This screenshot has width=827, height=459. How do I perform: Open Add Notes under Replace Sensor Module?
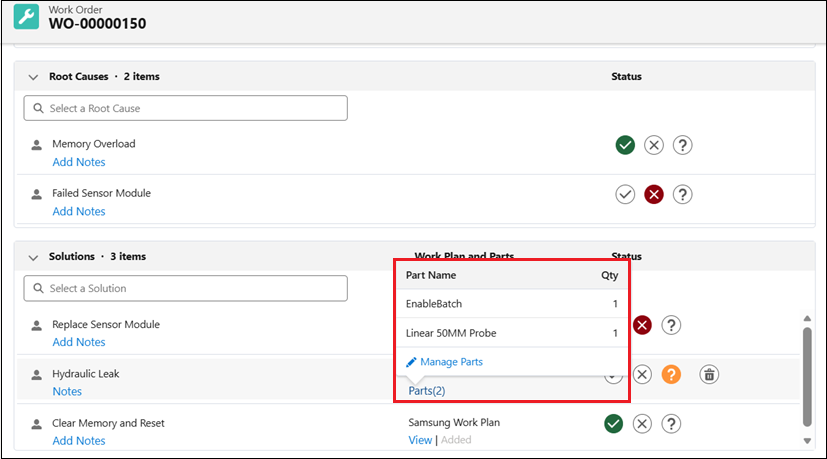coord(79,342)
